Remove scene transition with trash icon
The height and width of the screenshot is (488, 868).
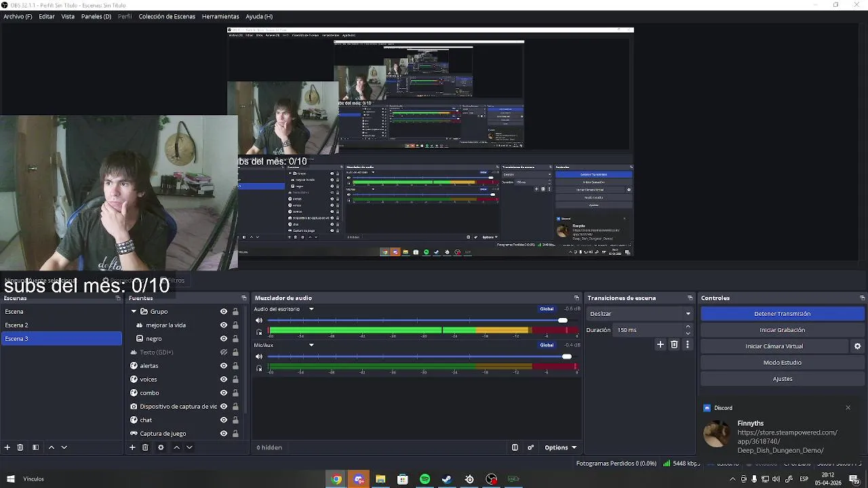(674, 344)
